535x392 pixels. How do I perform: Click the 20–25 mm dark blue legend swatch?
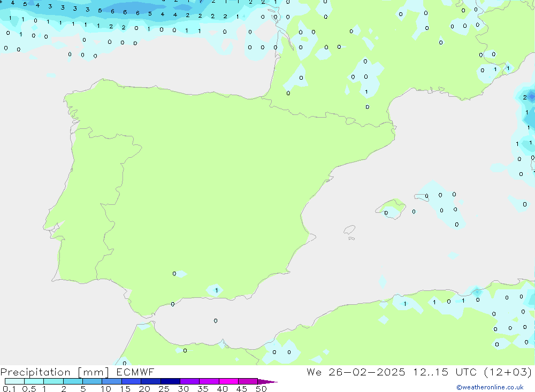(x=151, y=381)
